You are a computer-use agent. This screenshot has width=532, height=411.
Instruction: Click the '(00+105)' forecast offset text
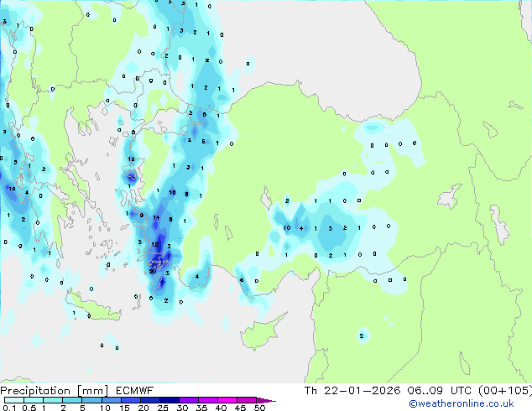505,391
